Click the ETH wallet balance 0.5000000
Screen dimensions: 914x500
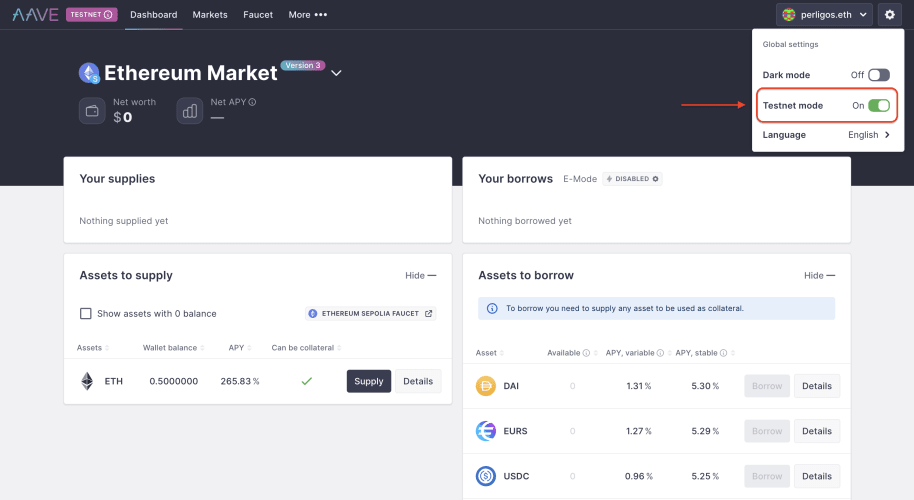pyautogui.click(x=174, y=381)
